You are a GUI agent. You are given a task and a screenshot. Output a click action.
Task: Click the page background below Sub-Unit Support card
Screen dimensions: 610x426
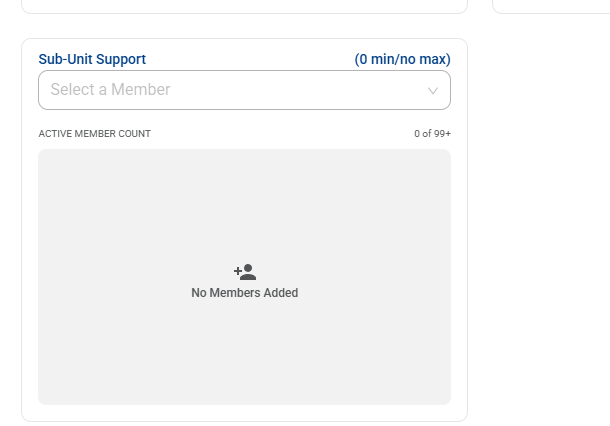pos(244,424)
